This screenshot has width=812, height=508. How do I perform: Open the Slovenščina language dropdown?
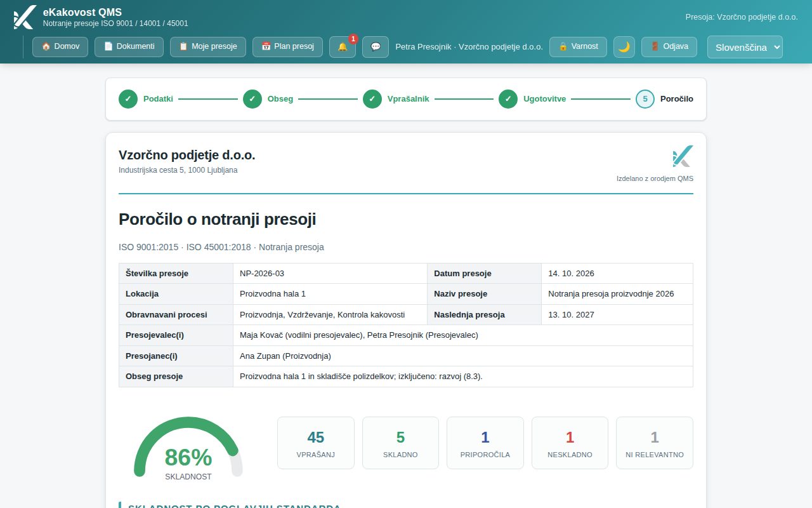click(745, 47)
